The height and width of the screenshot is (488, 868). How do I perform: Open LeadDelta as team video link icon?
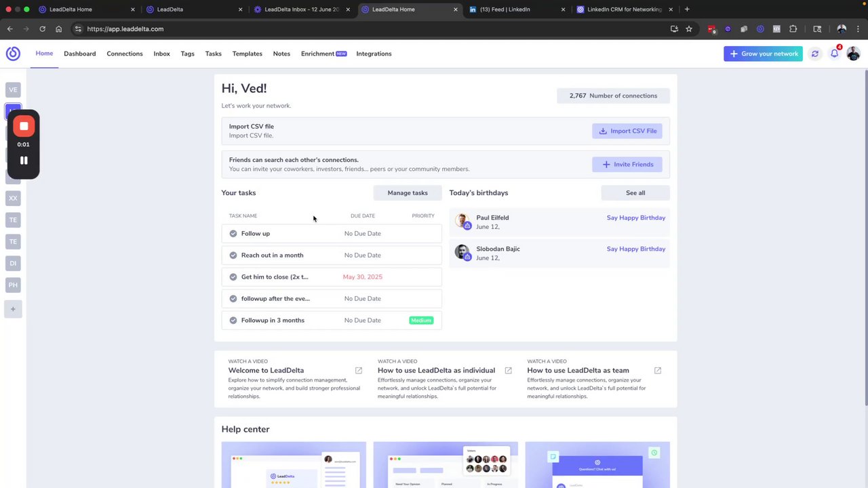pyautogui.click(x=657, y=370)
